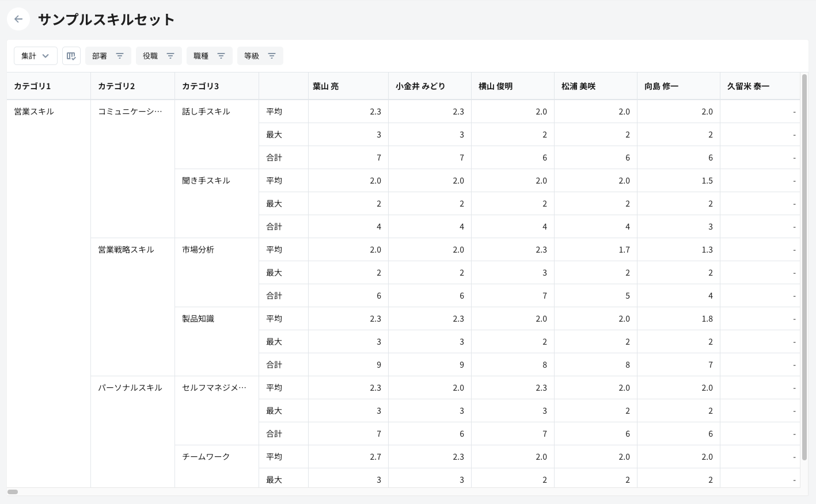Click the カテゴリ2 column header

(x=116, y=86)
